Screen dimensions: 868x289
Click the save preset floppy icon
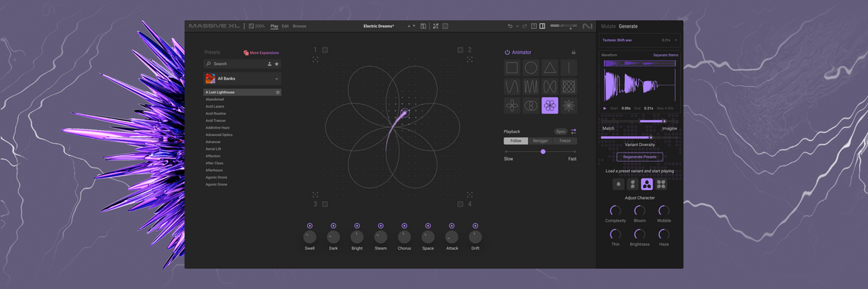tap(423, 26)
